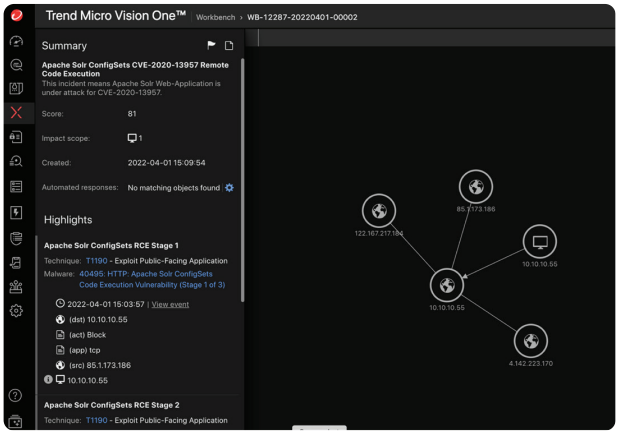
Task: Open T1190 technique link under Stage 1
Action: [97, 261]
